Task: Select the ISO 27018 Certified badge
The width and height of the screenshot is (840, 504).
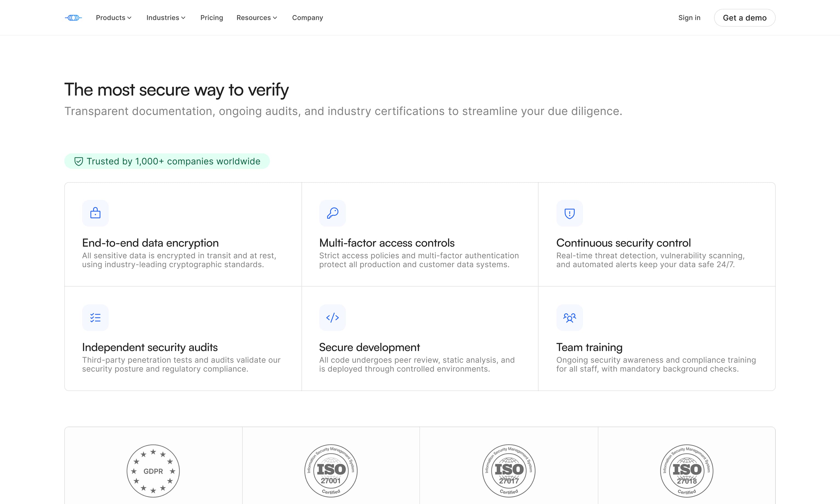Action: (x=686, y=471)
